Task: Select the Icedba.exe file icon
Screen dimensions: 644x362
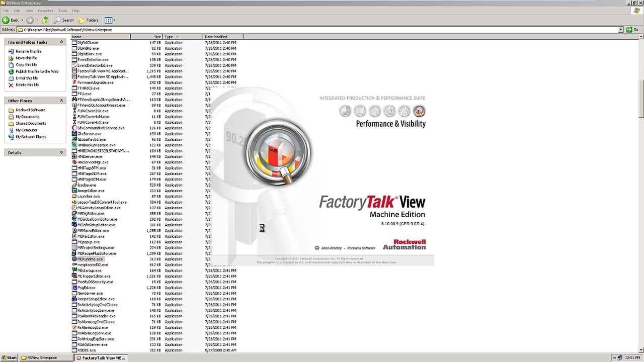Action: [74, 185]
